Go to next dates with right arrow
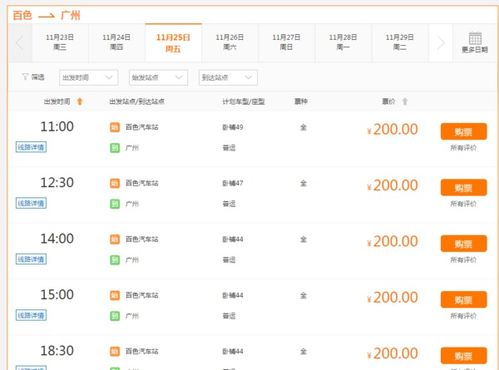Image resolution: width=499 pixels, height=370 pixels. (441, 43)
